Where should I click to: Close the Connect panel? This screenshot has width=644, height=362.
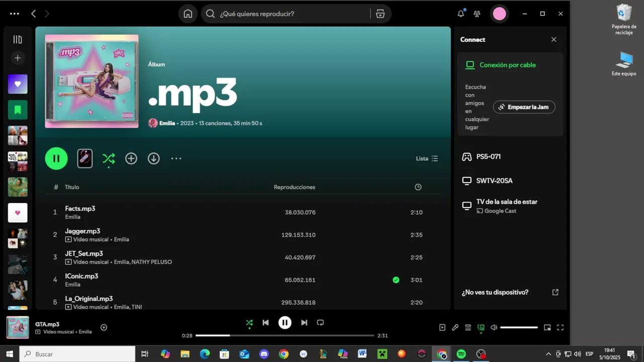(554, 40)
